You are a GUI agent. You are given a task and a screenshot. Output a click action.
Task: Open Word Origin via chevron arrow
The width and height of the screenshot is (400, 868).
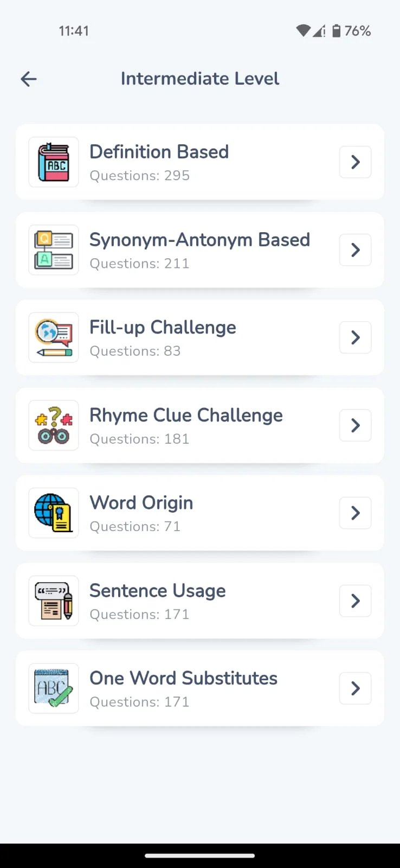click(356, 513)
